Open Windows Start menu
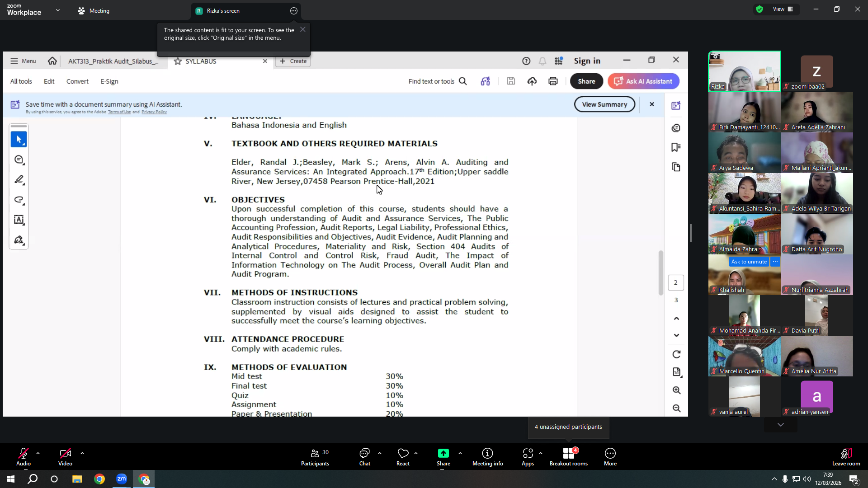This screenshot has width=868, height=488. (x=10, y=479)
